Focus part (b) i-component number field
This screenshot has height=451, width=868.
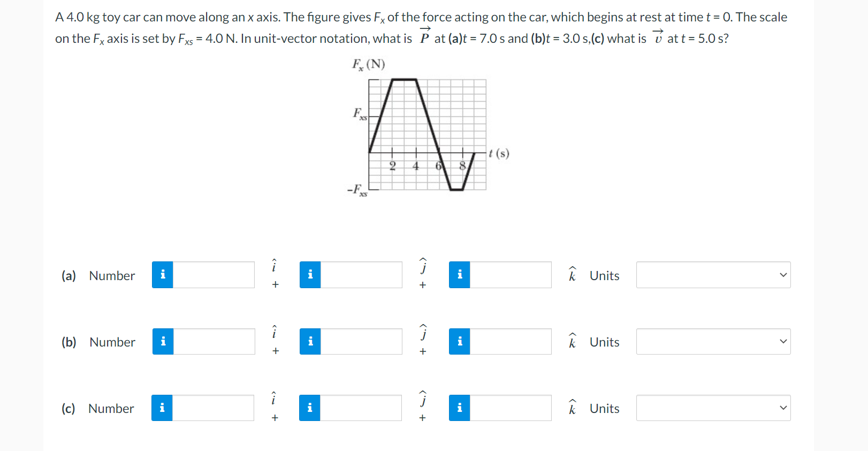coord(214,341)
